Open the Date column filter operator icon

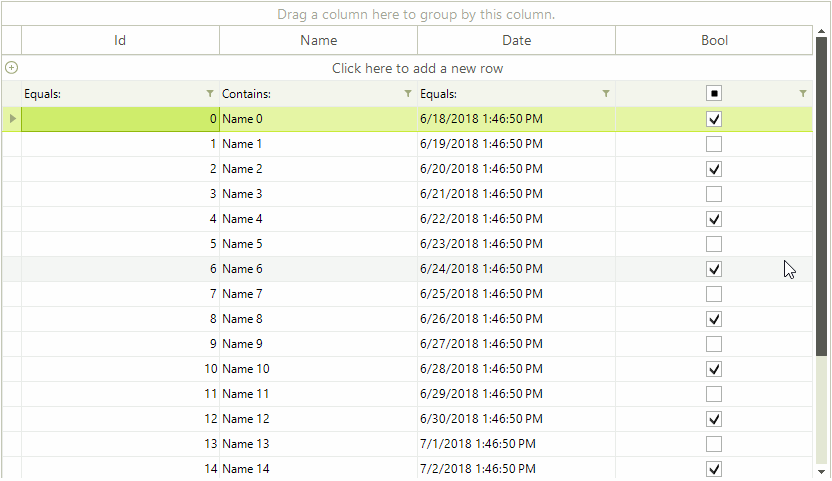(x=606, y=93)
